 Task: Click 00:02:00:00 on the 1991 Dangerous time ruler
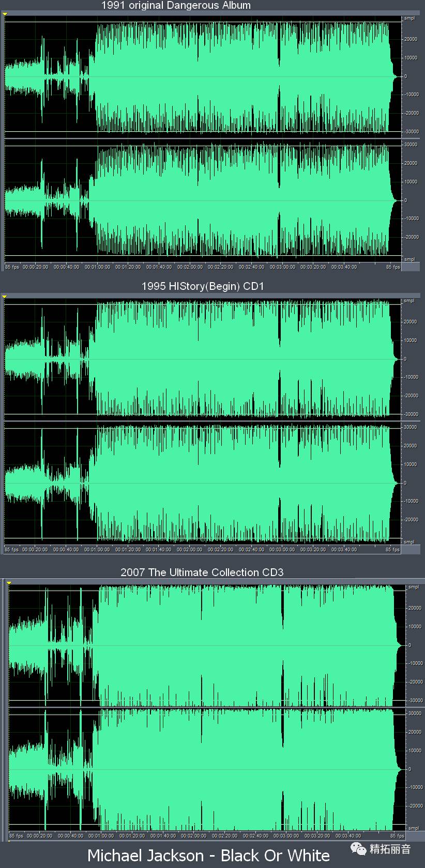pos(190,267)
